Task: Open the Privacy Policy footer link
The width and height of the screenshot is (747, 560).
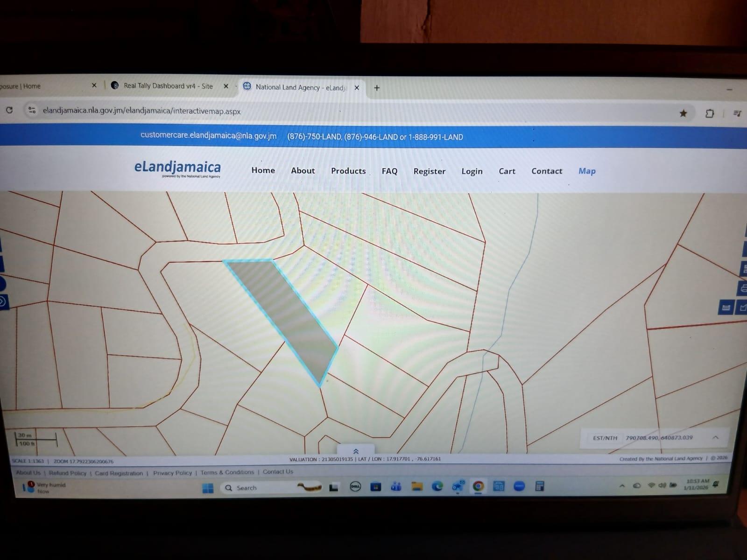Action: [172, 473]
